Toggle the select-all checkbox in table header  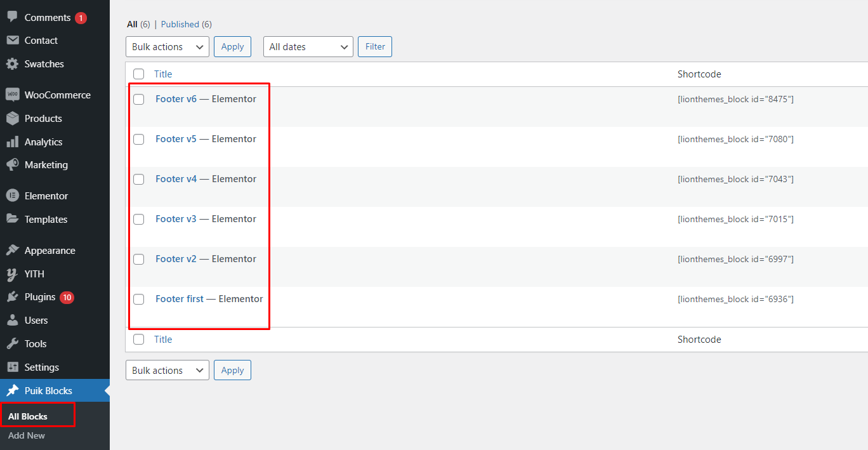[138, 74]
